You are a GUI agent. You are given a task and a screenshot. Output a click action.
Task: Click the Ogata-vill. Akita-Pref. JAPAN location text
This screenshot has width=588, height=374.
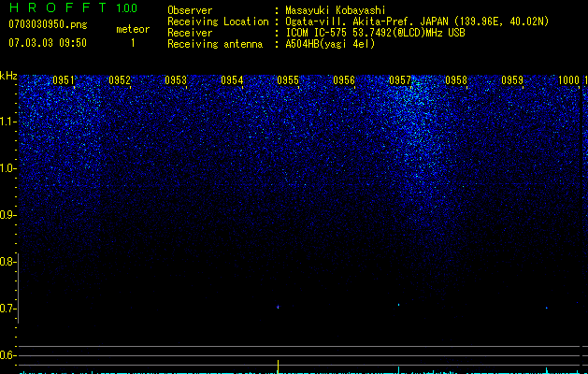pyautogui.click(x=417, y=22)
